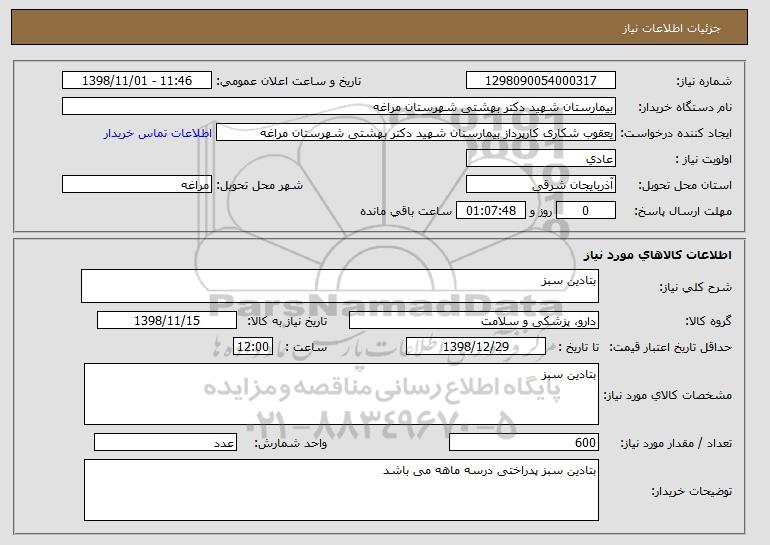Select the announcement date field 1398/11/01 - 11:46
770x545 pixels.
[137, 81]
